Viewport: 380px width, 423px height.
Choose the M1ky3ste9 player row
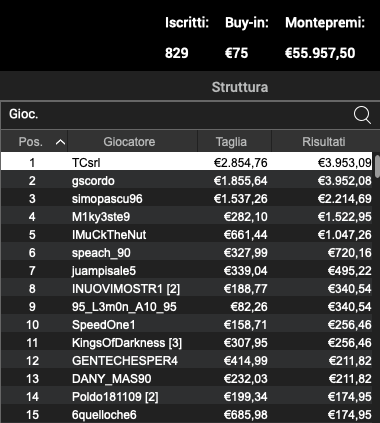(187, 217)
